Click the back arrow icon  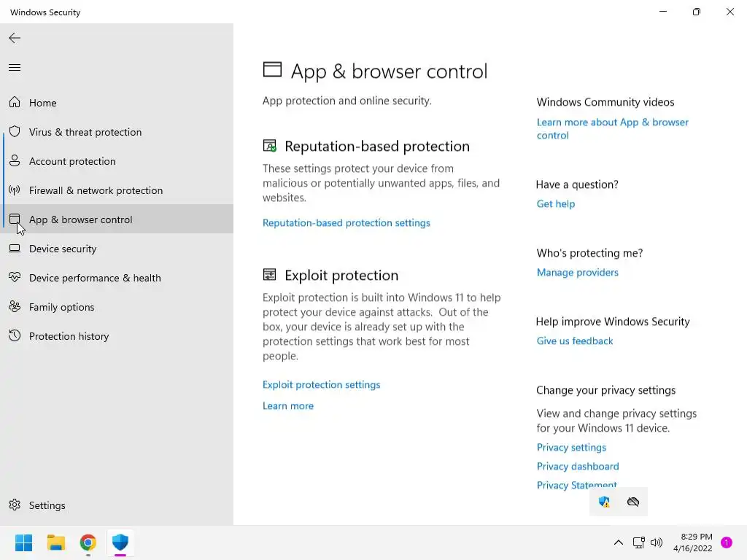[15, 38]
